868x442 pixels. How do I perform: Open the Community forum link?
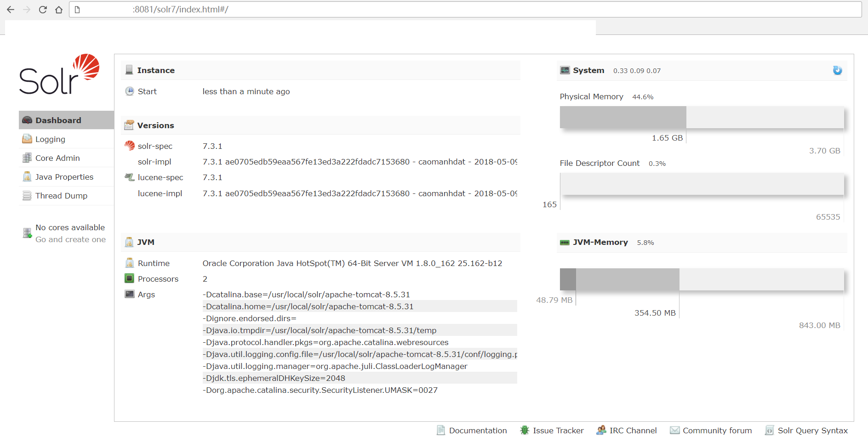(x=717, y=430)
